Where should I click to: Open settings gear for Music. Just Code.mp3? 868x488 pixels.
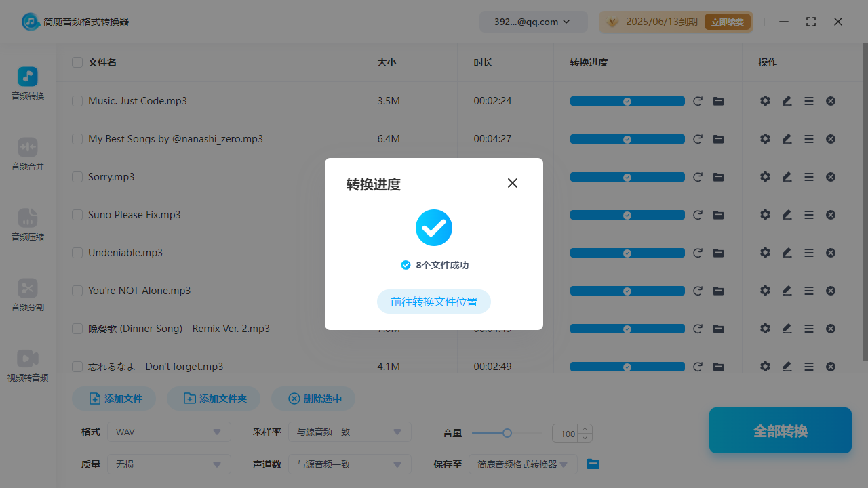[x=765, y=101]
